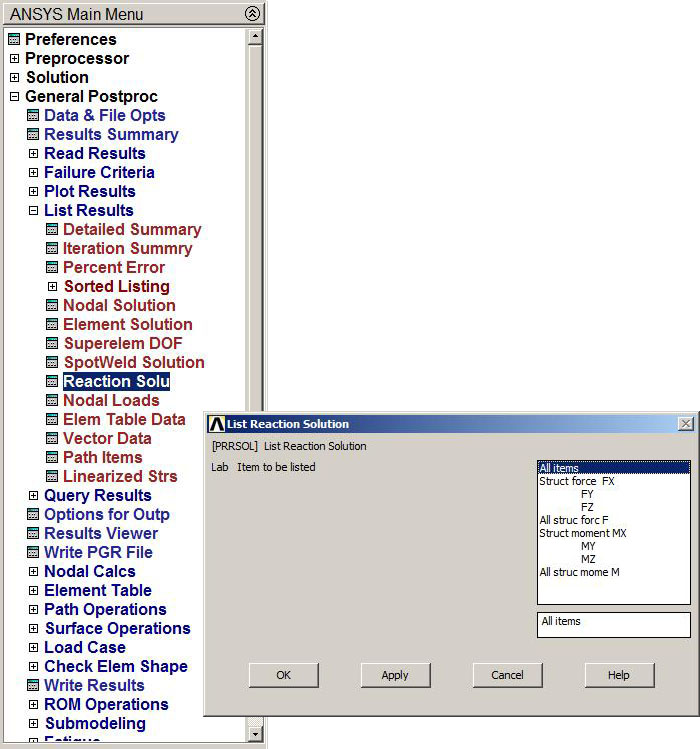Viewport: 700px width, 749px height.
Task: Click the Help button in the dialog
Action: point(619,675)
